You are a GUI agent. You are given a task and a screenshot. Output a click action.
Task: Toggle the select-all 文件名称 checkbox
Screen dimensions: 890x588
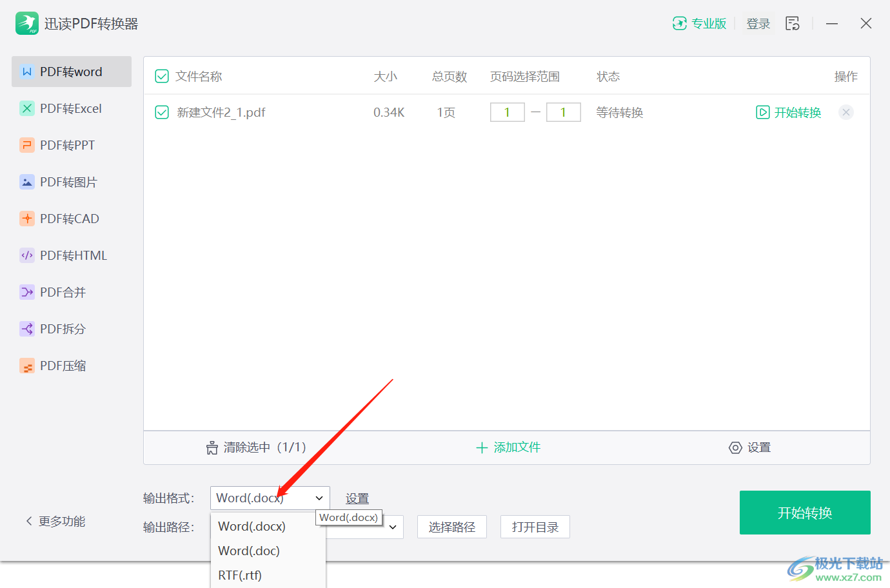pyautogui.click(x=162, y=77)
